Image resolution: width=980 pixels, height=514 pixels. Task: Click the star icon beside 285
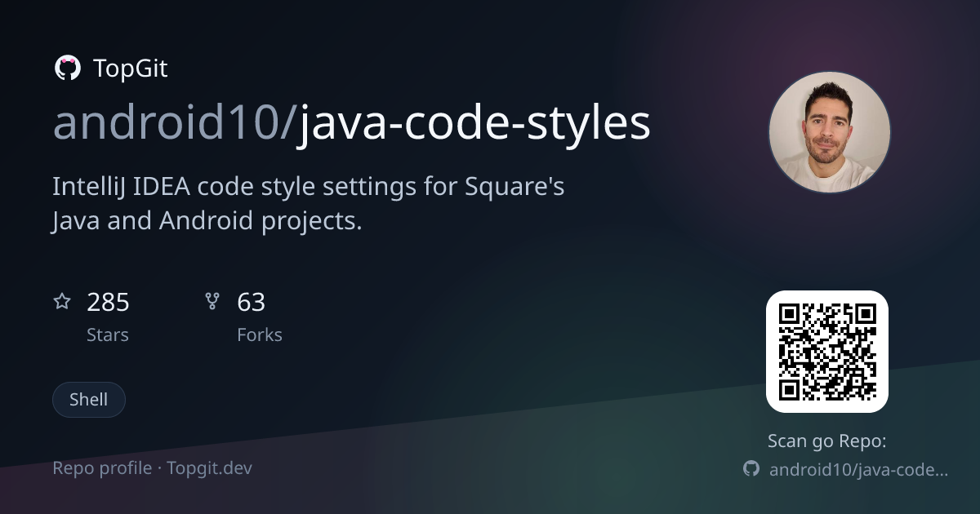pos(62,302)
